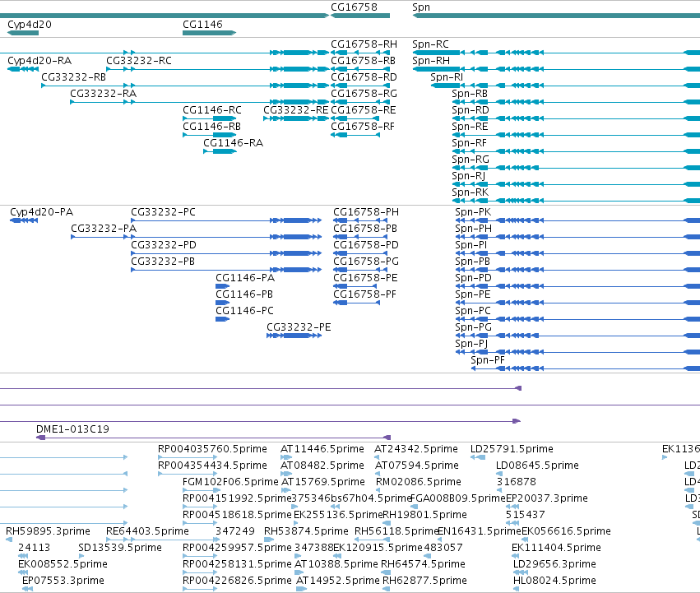
Task: Select the CG16758-RB transcript label
Action: coord(363,61)
